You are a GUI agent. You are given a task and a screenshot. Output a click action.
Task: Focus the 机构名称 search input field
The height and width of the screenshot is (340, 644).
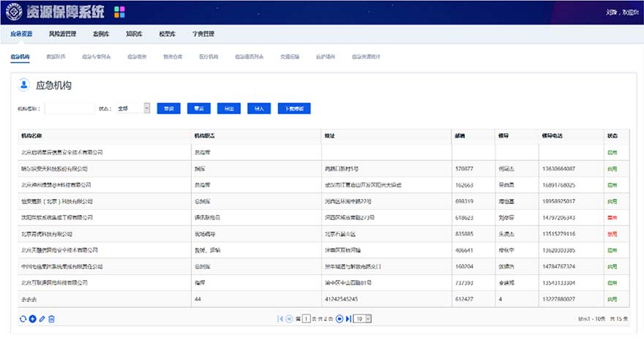(x=70, y=108)
